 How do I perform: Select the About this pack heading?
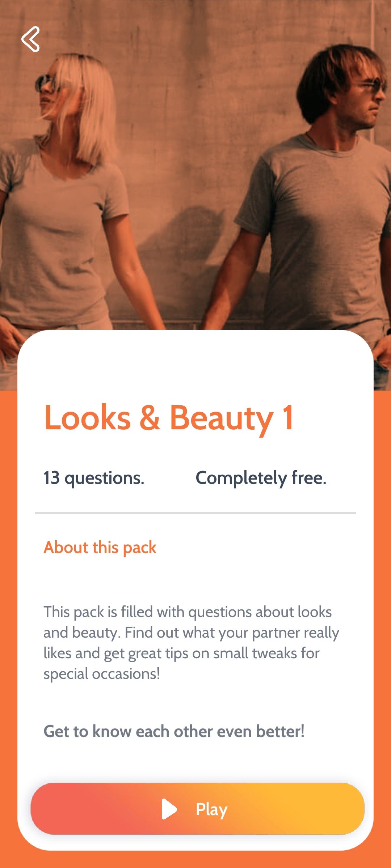[x=100, y=547]
